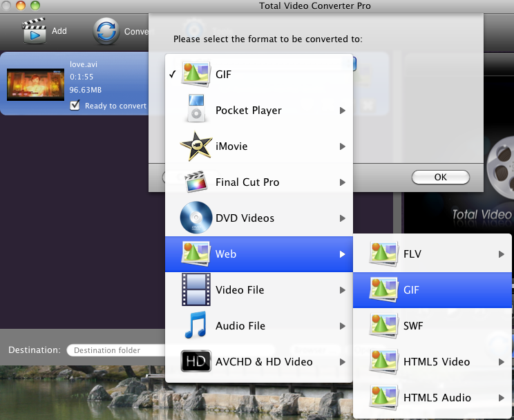Click the Audio File music note icon

(x=196, y=325)
